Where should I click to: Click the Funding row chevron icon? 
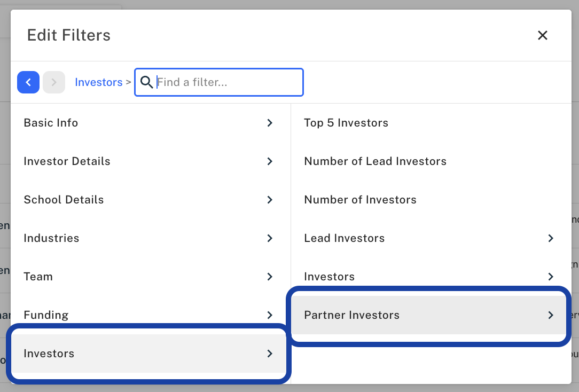(270, 315)
